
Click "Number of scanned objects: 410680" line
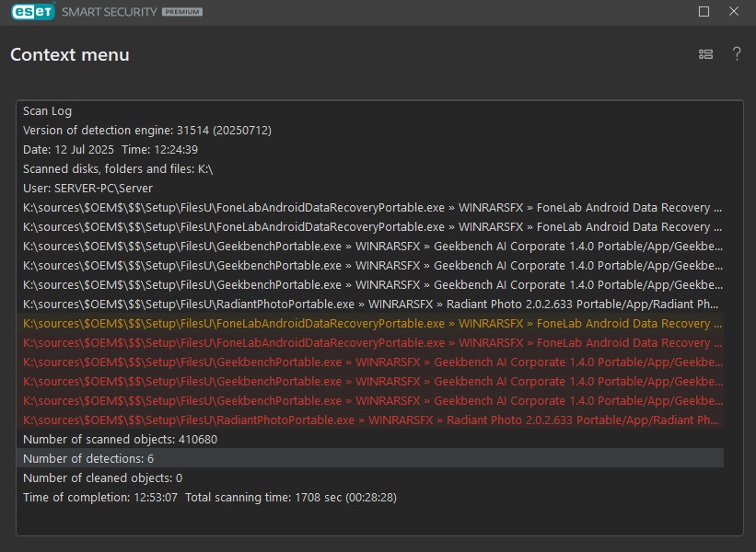370,439
